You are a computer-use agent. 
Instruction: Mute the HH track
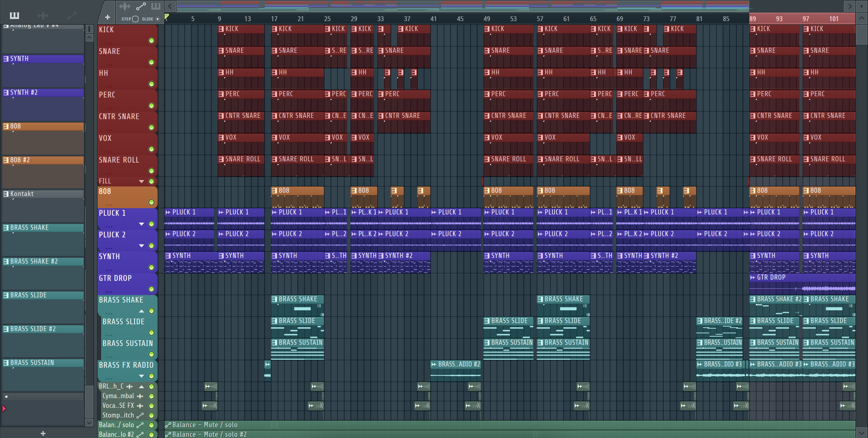pos(151,84)
